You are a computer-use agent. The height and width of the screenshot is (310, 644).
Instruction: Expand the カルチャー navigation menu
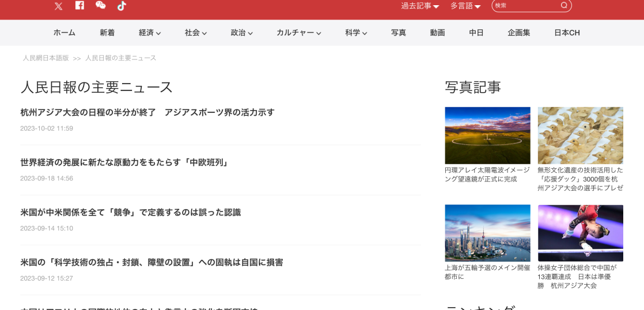click(298, 33)
